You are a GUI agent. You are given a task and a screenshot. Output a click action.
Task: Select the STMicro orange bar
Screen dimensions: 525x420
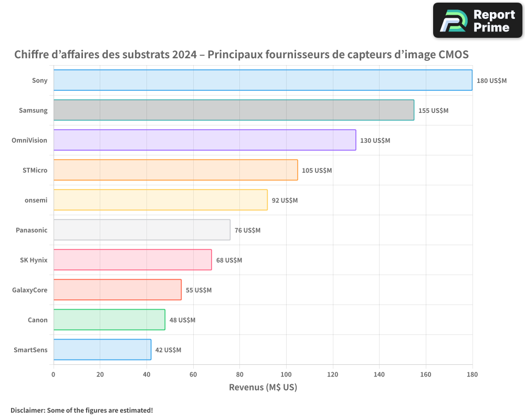coord(175,170)
